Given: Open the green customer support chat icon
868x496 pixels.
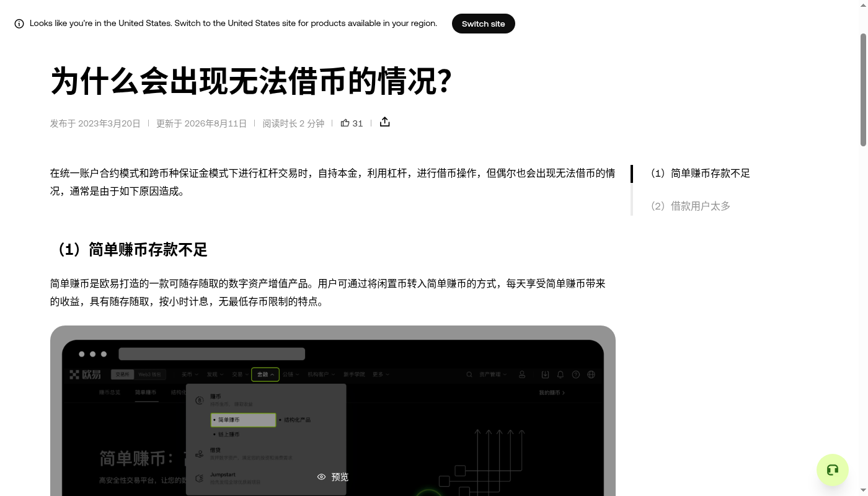Looking at the screenshot, I should (833, 470).
